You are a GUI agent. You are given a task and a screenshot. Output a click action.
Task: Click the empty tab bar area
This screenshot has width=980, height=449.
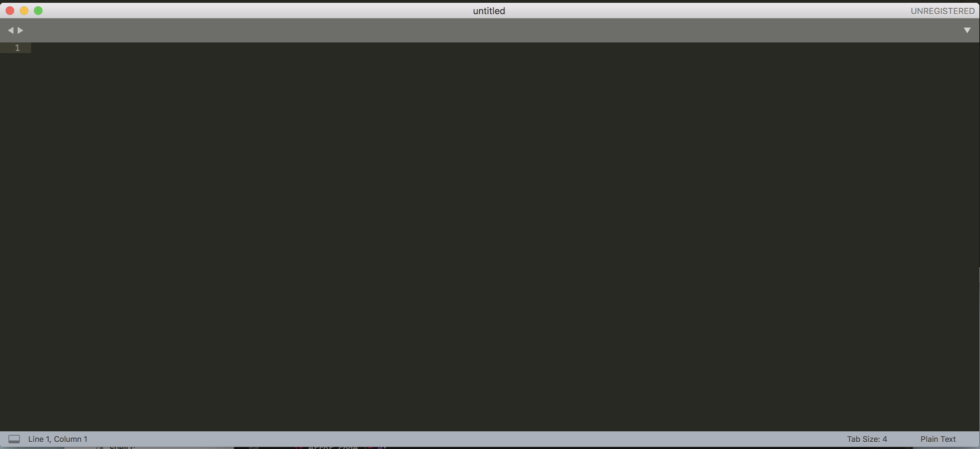pos(491,30)
